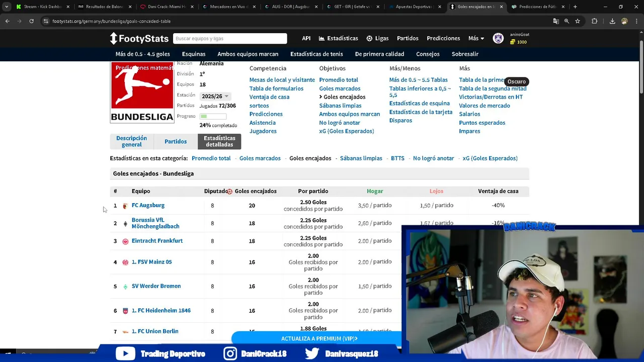Click SV Werder Bremen crest icon
The image size is (644, 362).
(x=125, y=287)
